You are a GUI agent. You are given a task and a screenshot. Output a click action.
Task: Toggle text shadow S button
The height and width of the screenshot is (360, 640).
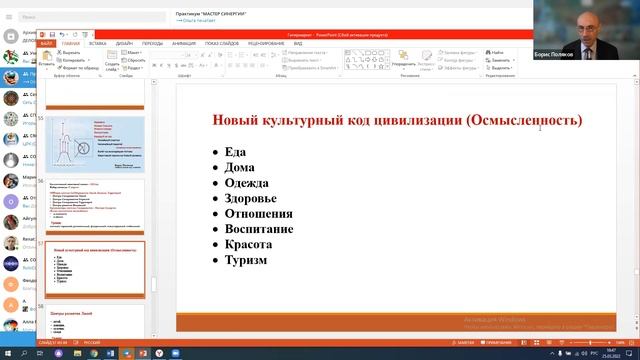(x=176, y=65)
